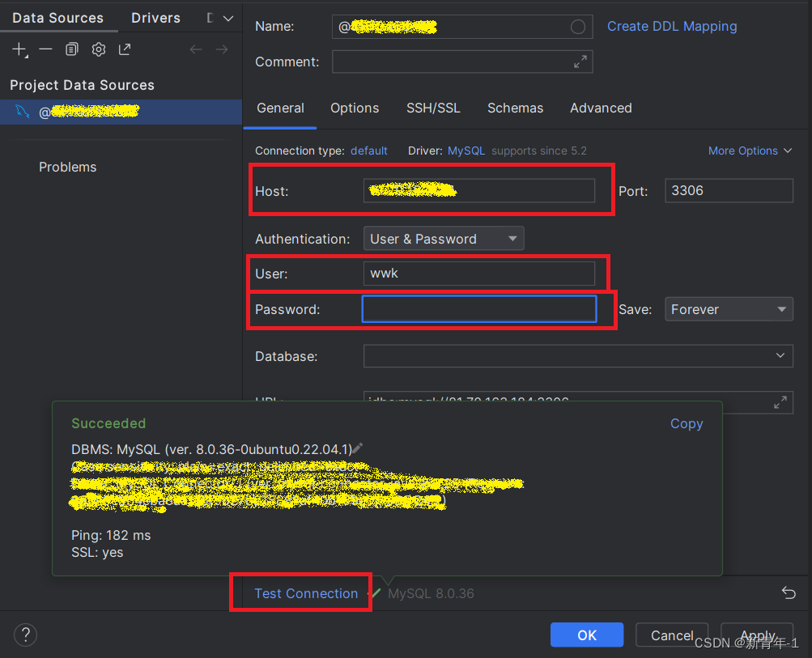Viewport: 812px width, 658px height.
Task: Click into the Password input field
Action: click(x=478, y=309)
